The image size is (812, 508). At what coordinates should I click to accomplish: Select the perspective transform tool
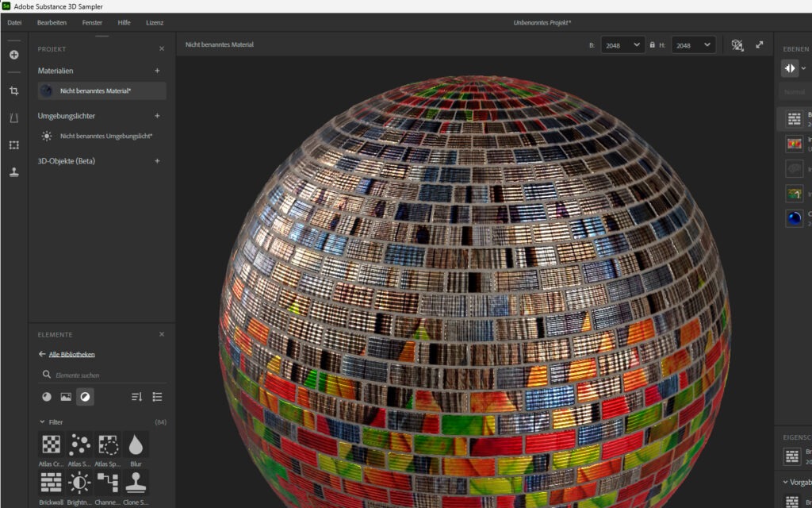click(14, 118)
